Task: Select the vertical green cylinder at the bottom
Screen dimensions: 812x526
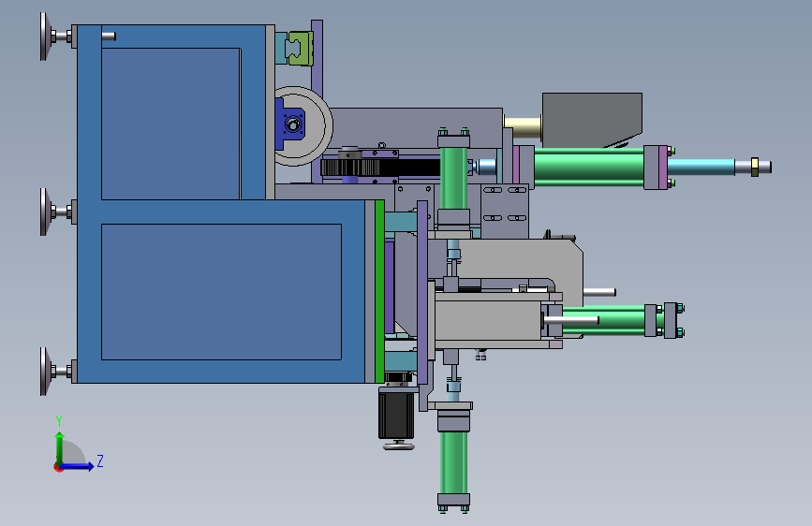Action: click(x=453, y=463)
